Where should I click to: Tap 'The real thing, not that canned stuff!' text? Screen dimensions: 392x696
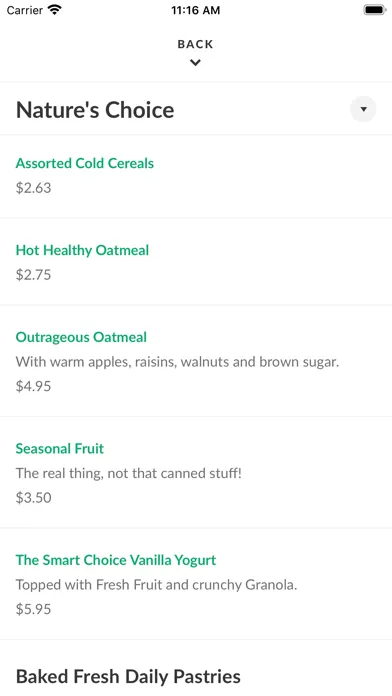coord(129,473)
